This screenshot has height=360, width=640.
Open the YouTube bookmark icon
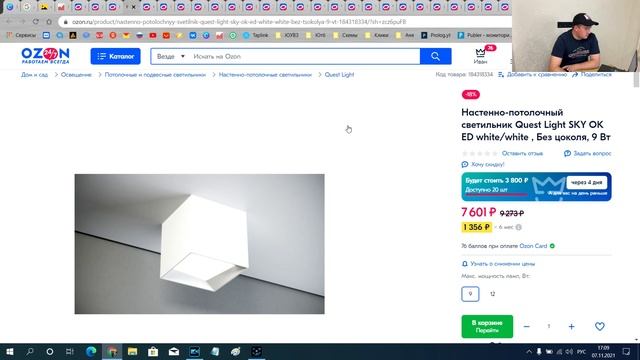tap(153, 36)
